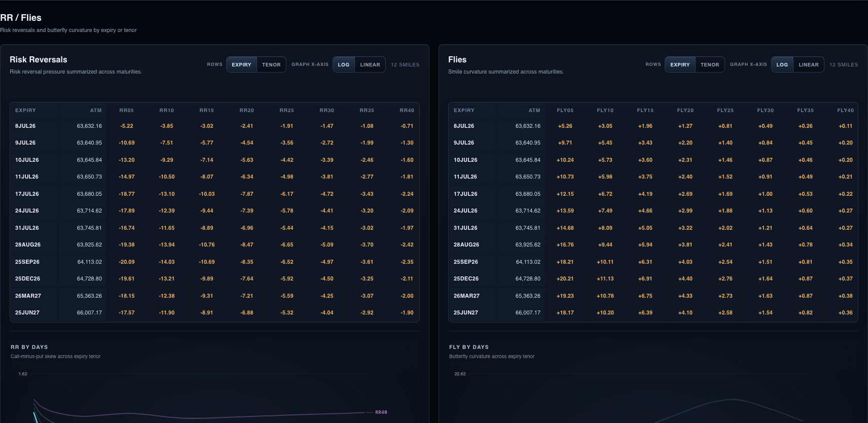Click the ATM header in Flies table
The image size is (868, 423).
pos(534,110)
